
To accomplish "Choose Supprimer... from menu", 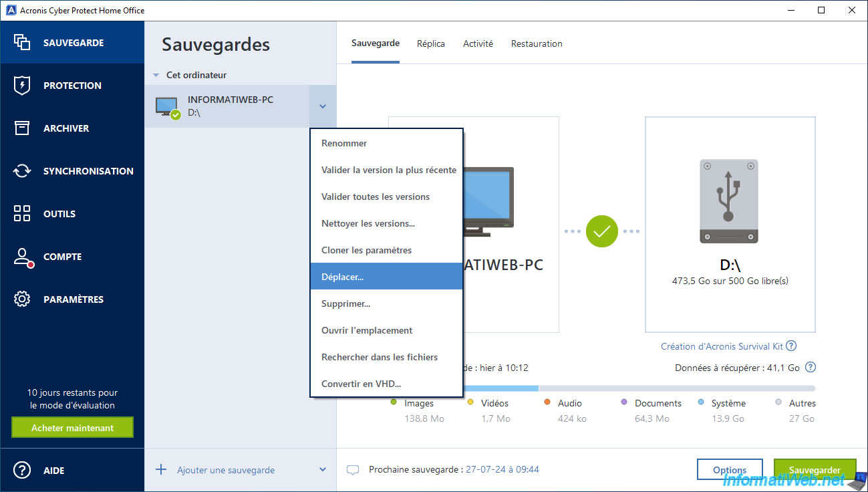I will 387,303.
